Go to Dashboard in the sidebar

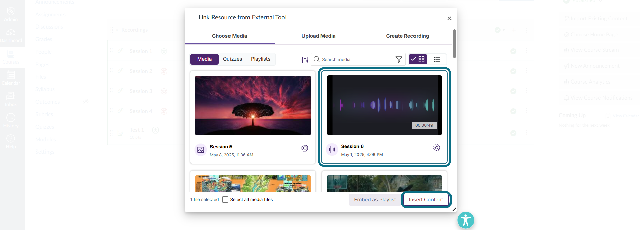pyautogui.click(x=11, y=36)
